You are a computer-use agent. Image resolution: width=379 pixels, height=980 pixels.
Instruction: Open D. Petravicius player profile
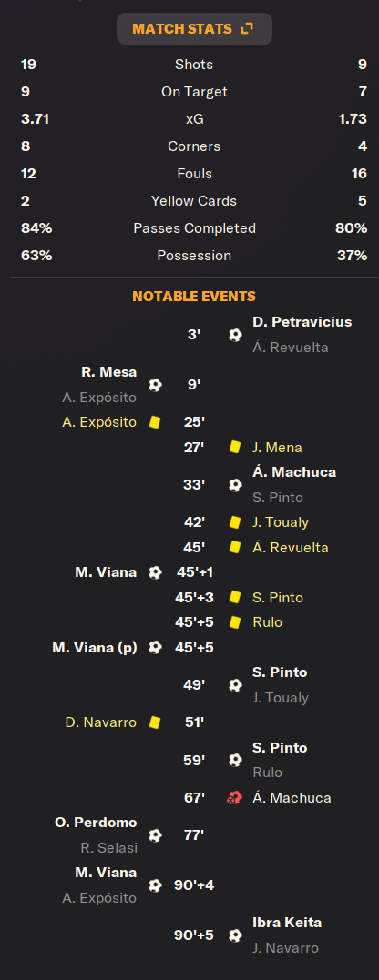coord(302,322)
